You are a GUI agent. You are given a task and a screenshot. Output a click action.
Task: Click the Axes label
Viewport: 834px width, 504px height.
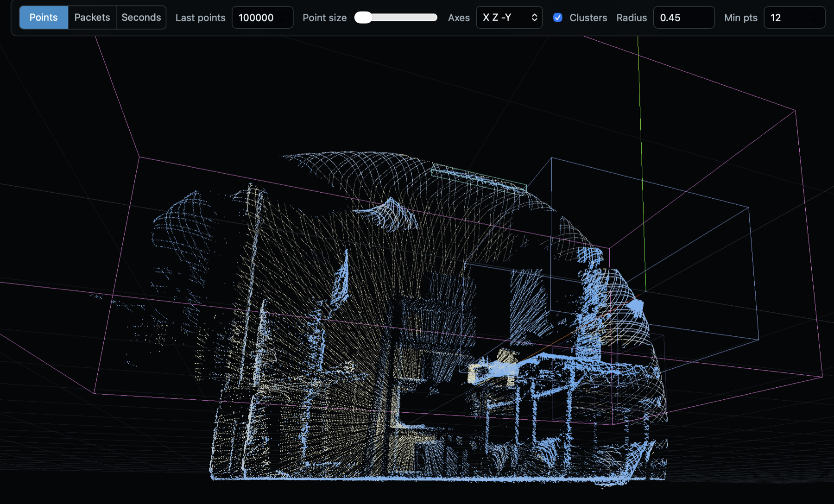(x=459, y=18)
